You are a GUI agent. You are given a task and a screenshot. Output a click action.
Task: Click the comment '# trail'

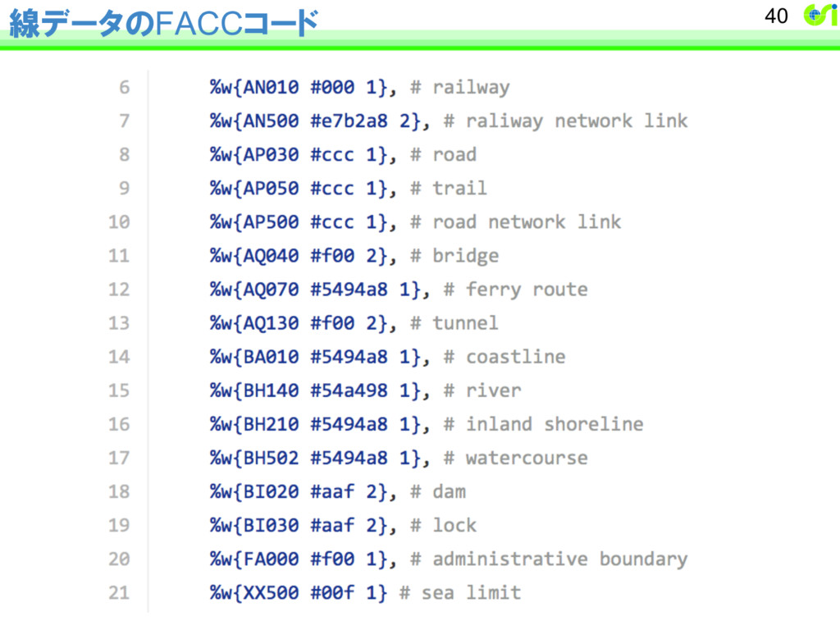click(x=449, y=189)
